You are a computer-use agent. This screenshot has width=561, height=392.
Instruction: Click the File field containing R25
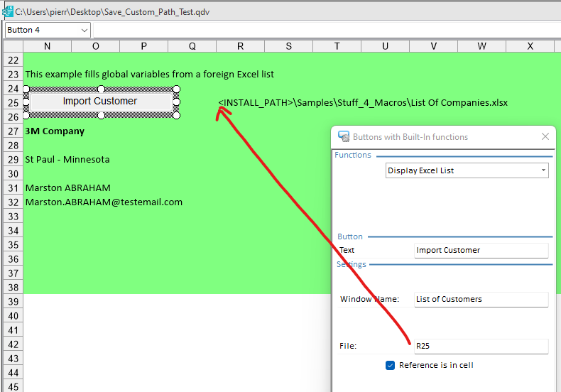click(x=481, y=346)
